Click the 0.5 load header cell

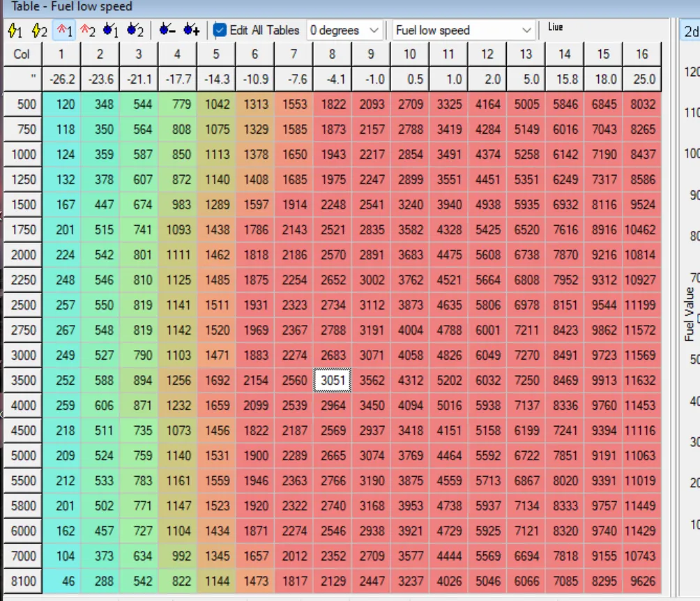click(x=410, y=79)
